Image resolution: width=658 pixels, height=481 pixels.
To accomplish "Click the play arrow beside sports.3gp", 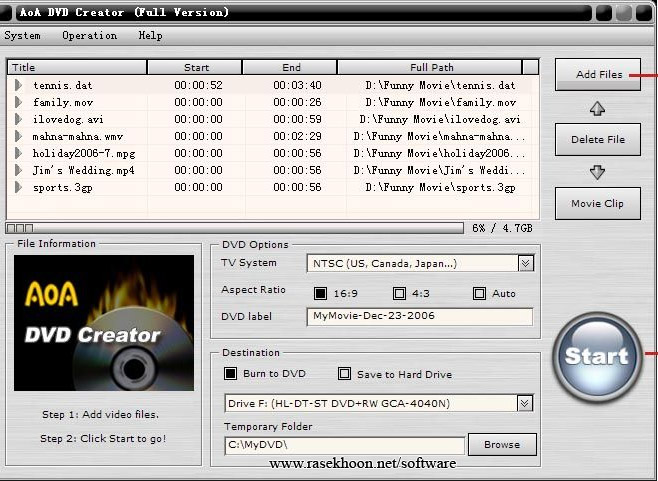I will 18,187.
